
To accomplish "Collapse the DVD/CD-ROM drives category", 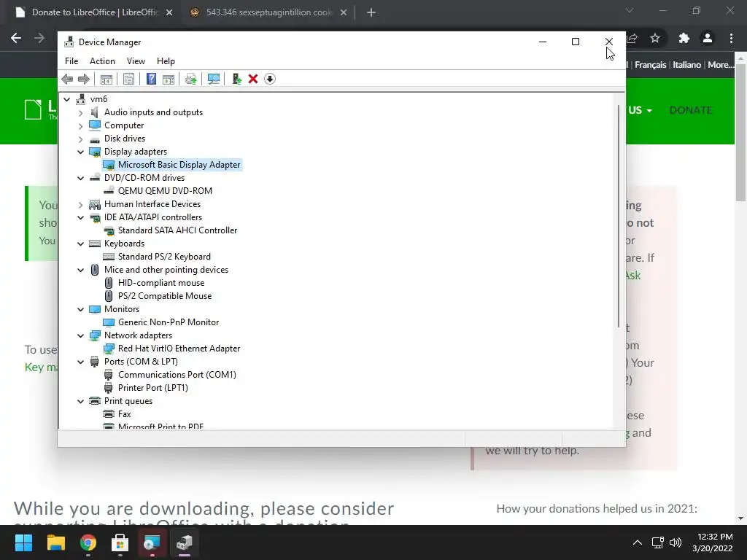I will (x=80, y=178).
